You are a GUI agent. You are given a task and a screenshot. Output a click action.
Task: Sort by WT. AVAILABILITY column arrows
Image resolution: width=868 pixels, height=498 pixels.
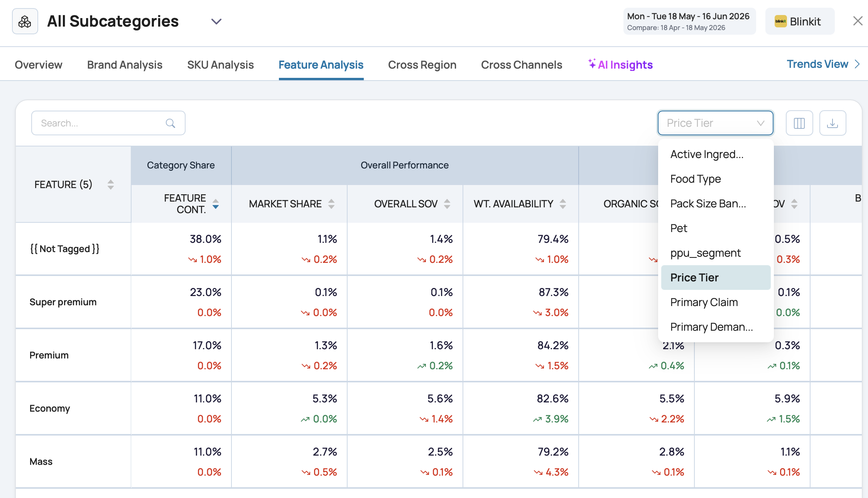(x=563, y=204)
